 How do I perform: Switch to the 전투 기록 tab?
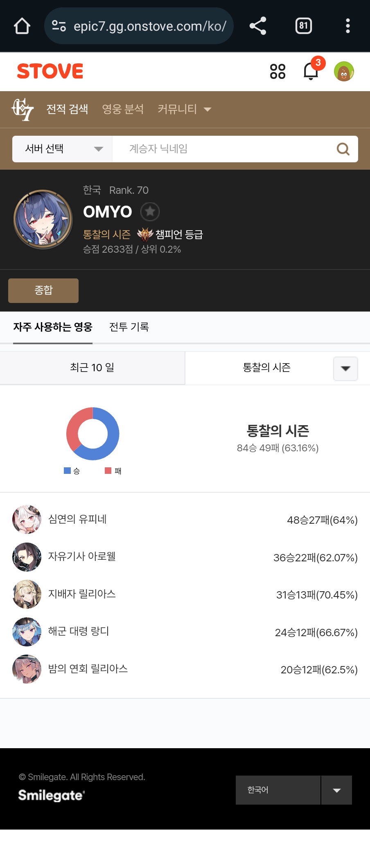pyautogui.click(x=129, y=327)
